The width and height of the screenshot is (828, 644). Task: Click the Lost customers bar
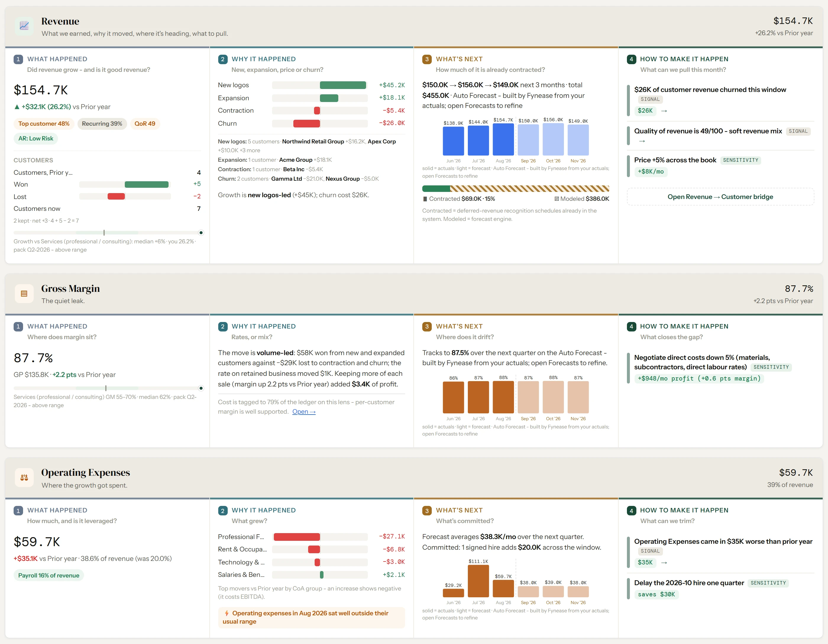pos(116,196)
